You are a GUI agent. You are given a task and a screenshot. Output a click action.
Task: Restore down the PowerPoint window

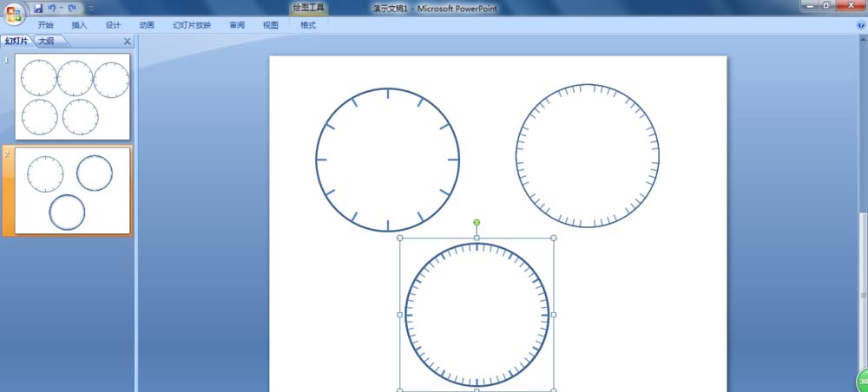click(x=827, y=5)
